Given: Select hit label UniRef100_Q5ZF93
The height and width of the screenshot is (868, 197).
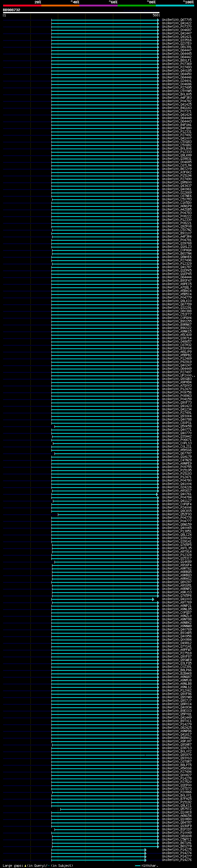Looking at the screenshot, I should [x=177, y=514].
